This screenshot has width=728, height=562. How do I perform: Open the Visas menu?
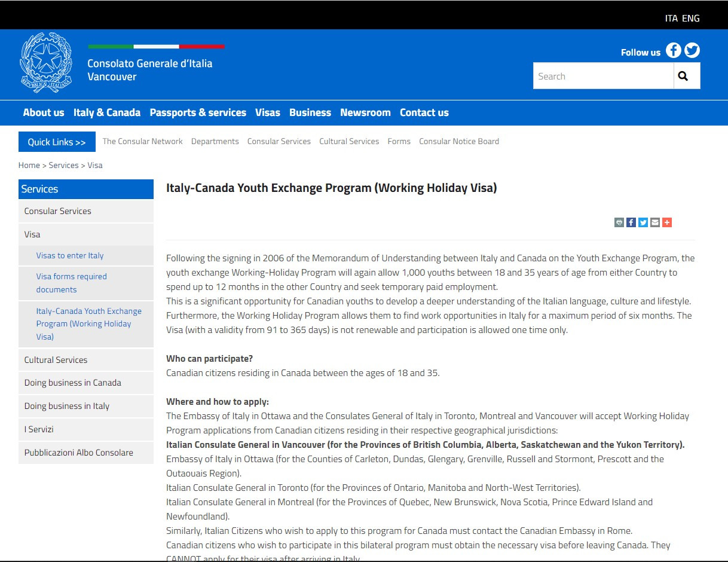click(x=268, y=112)
